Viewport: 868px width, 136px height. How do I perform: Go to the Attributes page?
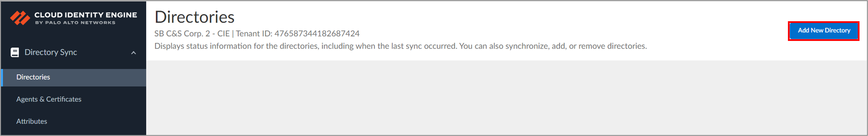(x=32, y=121)
